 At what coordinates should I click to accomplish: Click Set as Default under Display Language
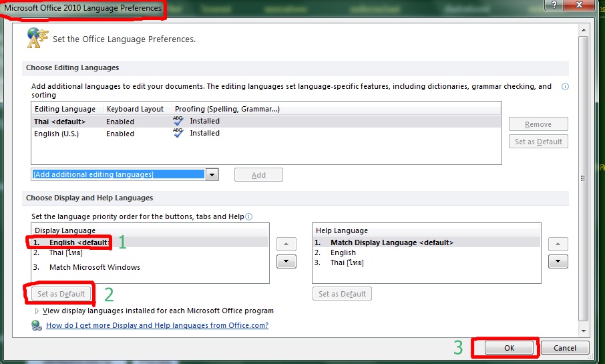(61, 294)
